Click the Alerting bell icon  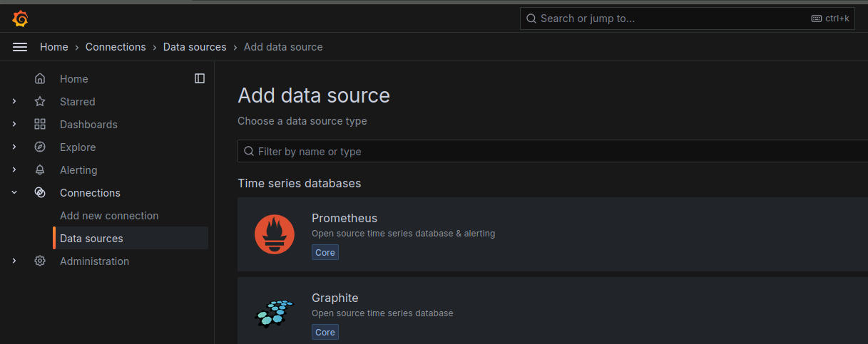click(40, 170)
